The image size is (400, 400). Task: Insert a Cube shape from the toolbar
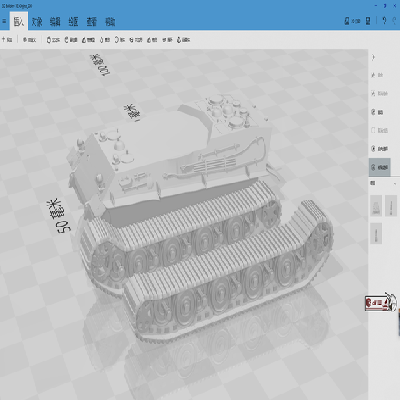53,40
